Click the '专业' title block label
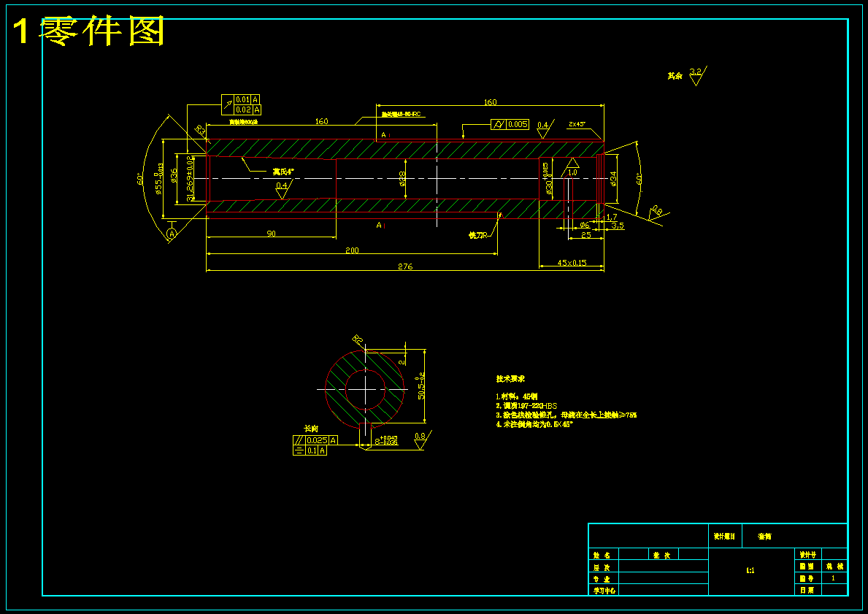Screen dimensions: 868x614 pyautogui.click(x=602, y=579)
